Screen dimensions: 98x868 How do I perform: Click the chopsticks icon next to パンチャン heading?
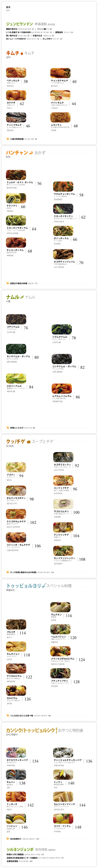pos(31,153)
